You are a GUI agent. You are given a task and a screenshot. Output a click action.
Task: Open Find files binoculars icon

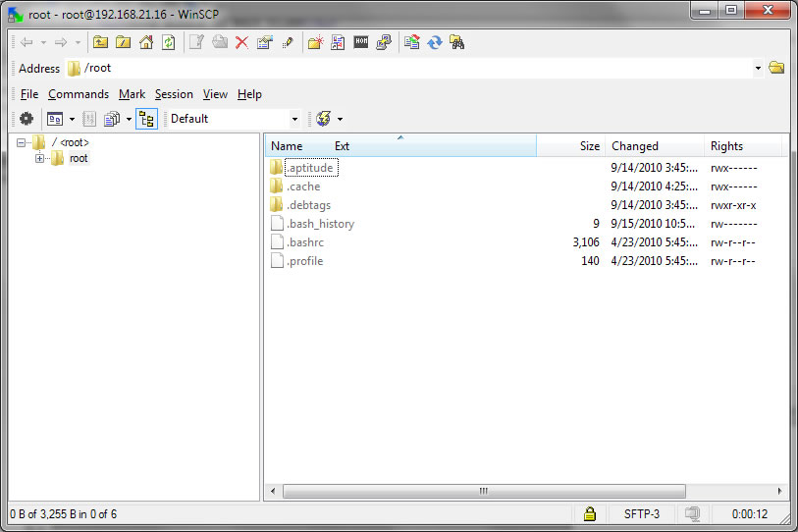457,42
